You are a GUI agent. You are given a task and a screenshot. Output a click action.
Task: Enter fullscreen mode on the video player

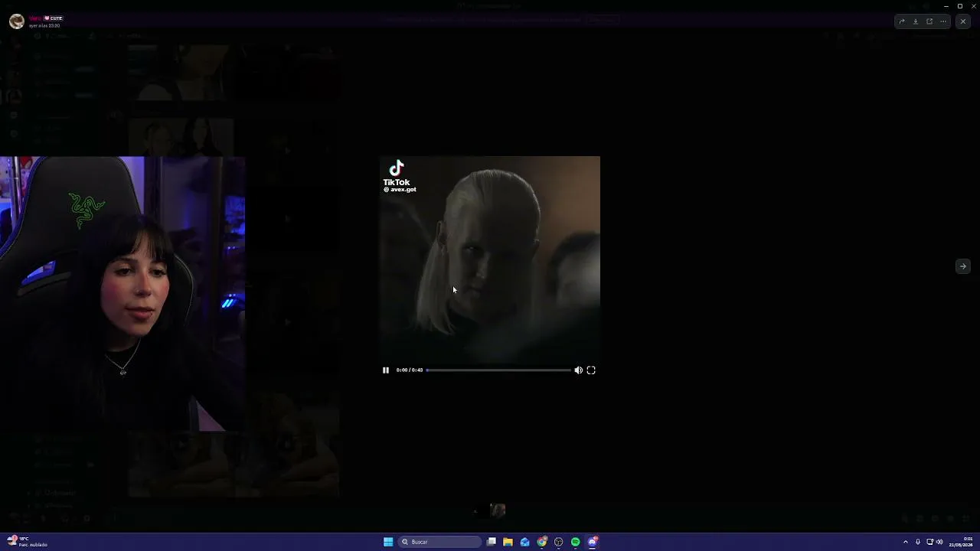pyautogui.click(x=591, y=370)
